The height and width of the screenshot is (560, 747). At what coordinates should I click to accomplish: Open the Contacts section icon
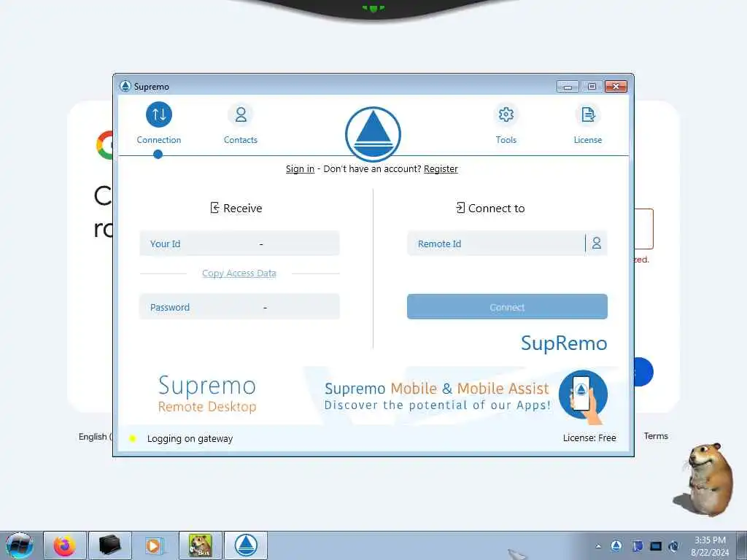click(x=241, y=114)
